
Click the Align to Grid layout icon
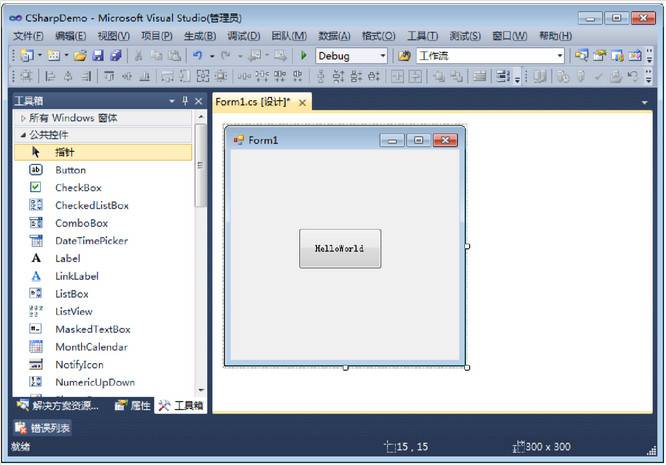coord(27,76)
